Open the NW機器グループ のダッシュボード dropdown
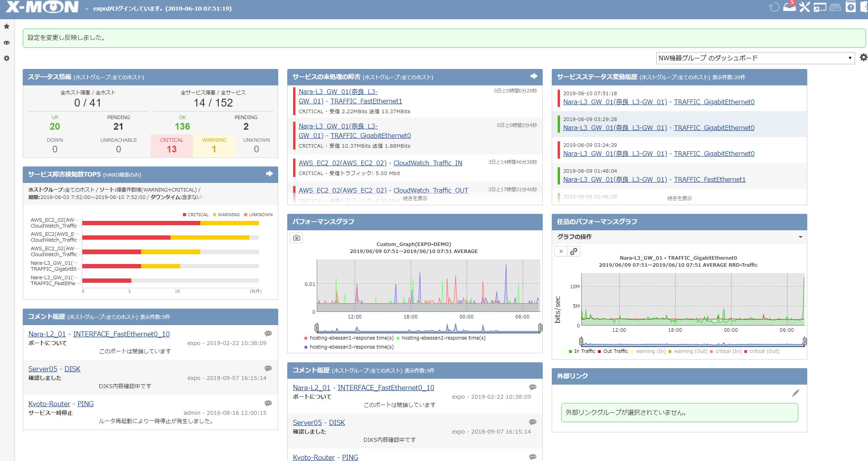The height and width of the screenshot is (461, 868). pos(755,58)
